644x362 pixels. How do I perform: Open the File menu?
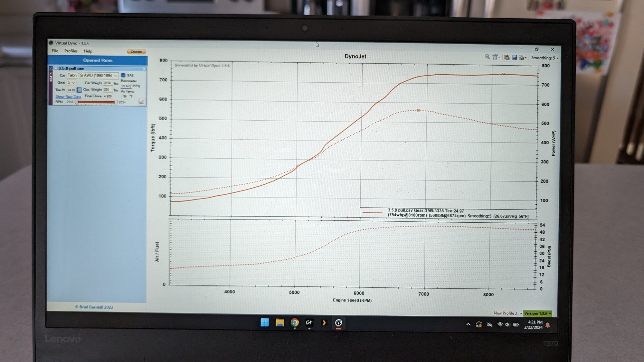(55, 51)
